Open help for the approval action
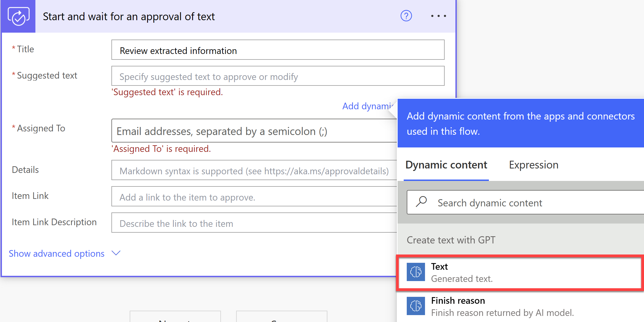The image size is (644, 322). (x=406, y=16)
